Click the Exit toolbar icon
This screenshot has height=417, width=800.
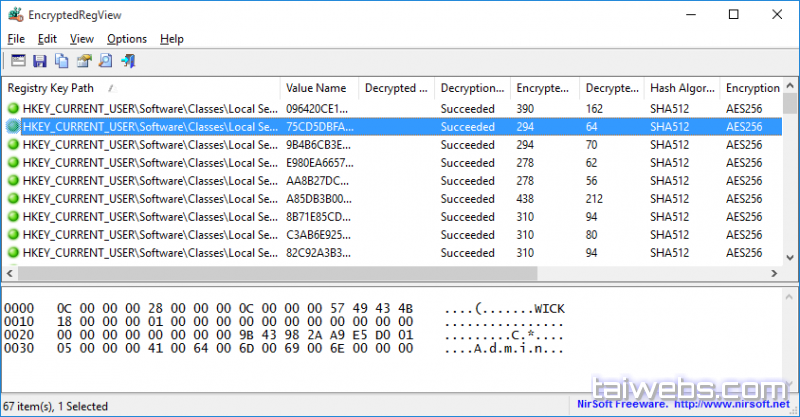[127, 62]
